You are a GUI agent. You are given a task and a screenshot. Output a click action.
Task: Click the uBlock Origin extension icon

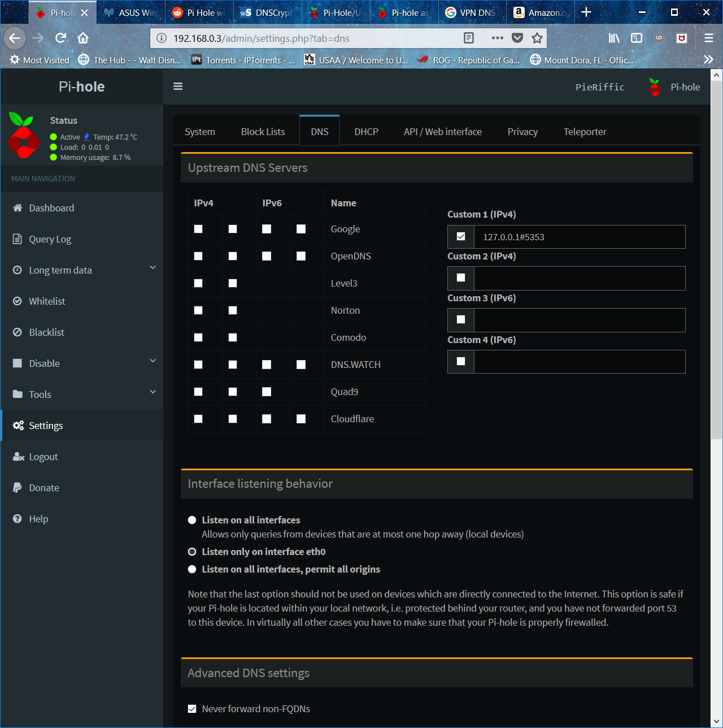659,38
